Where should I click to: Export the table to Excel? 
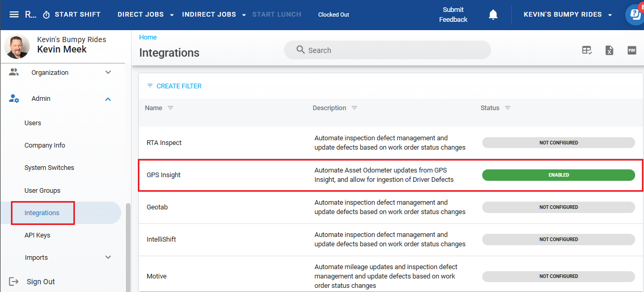pyautogui.click(x=609, y=50)
